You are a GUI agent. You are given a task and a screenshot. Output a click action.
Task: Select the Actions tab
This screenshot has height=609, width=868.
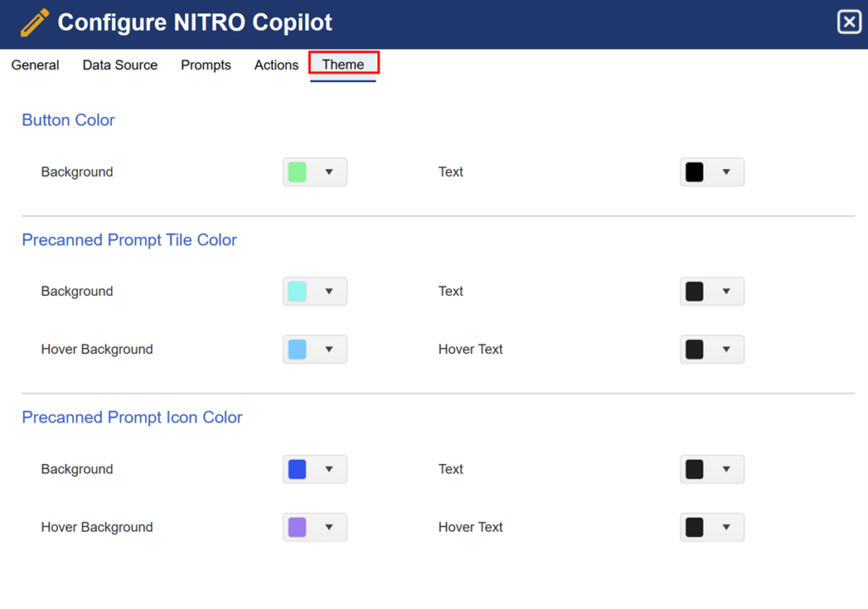276,65
